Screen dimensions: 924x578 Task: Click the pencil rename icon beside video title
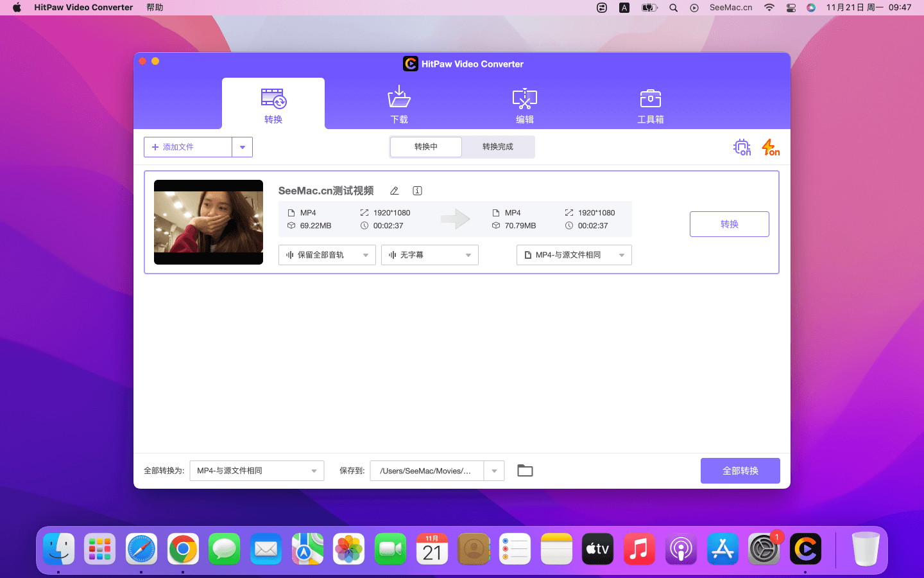point(395,191)
